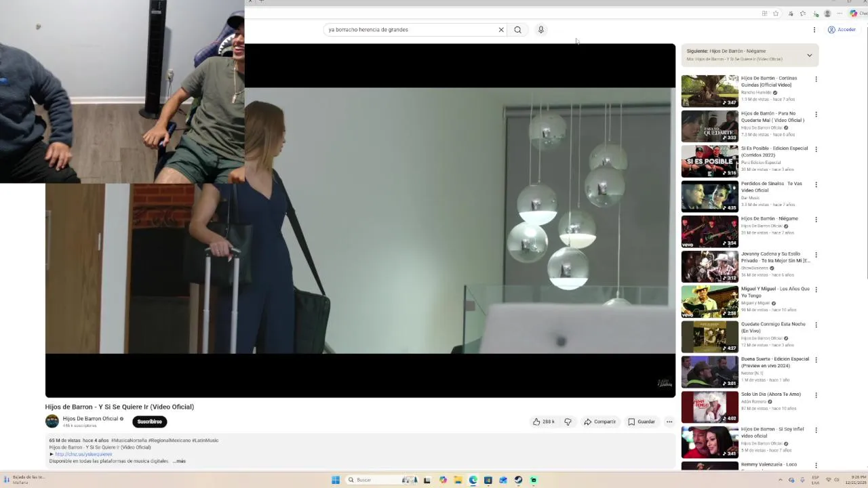Open options for Solo Un Dia video
This screenshot has width=868, height=488.
pos(816,395)
